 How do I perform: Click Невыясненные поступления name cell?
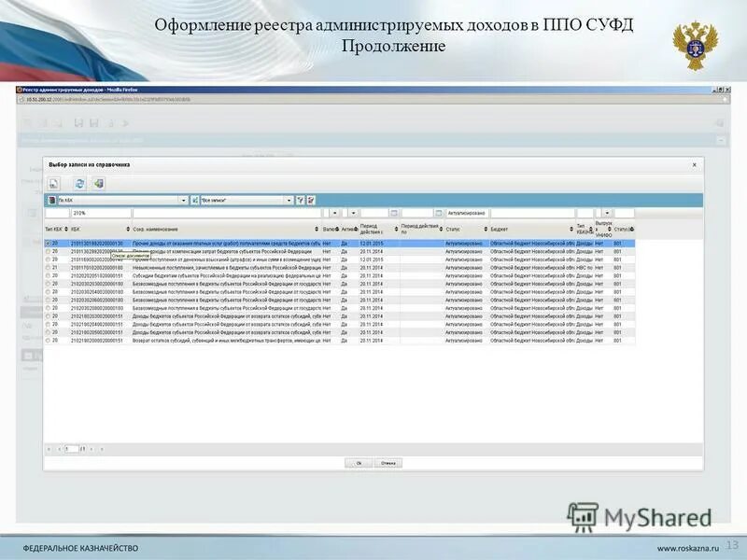tap(226, 268)
